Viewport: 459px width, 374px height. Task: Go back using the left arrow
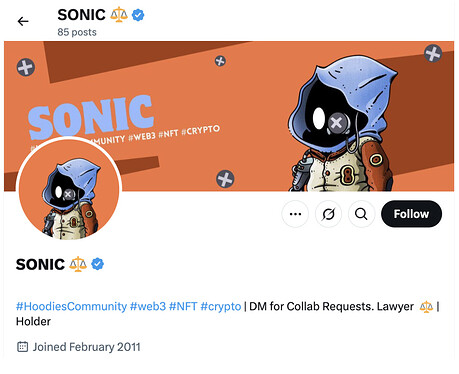[23, 22]
